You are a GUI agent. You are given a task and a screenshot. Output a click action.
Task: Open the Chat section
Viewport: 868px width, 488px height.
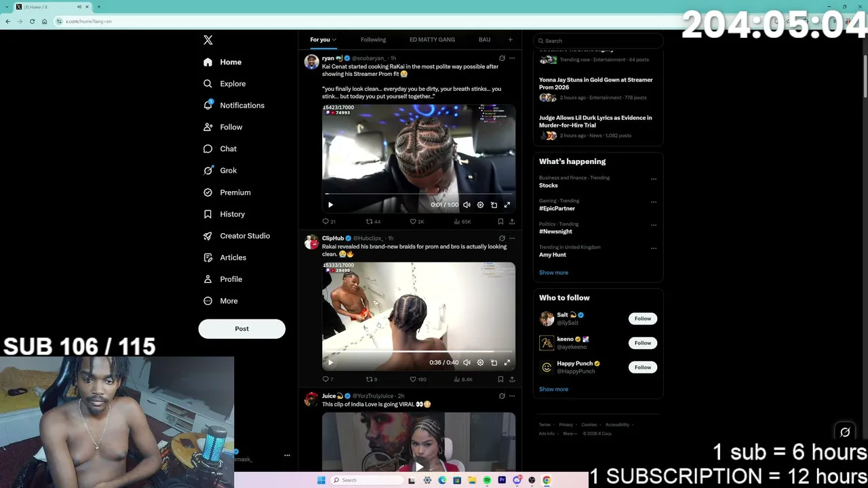(x=220, y=148)
